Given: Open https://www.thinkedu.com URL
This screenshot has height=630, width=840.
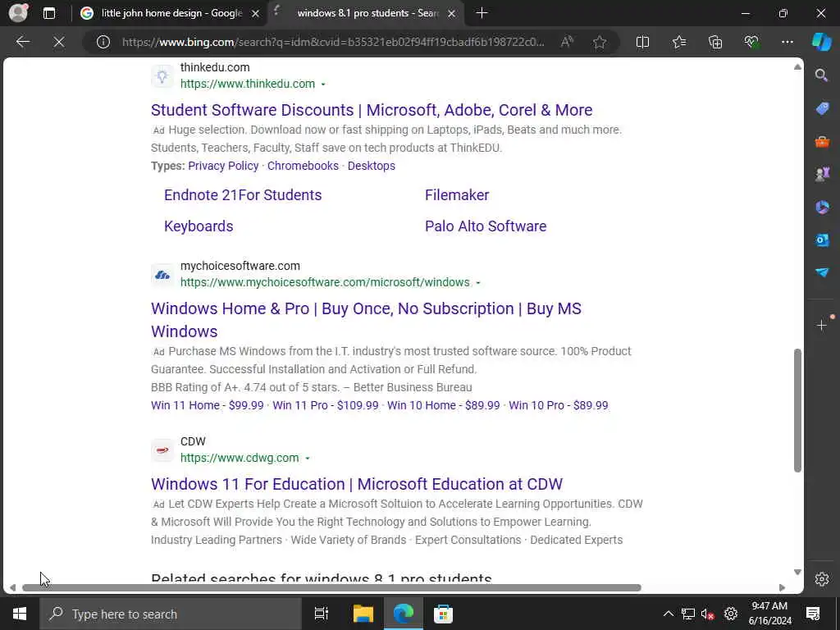Looking at the screenshot, I should tap(248, 84).
